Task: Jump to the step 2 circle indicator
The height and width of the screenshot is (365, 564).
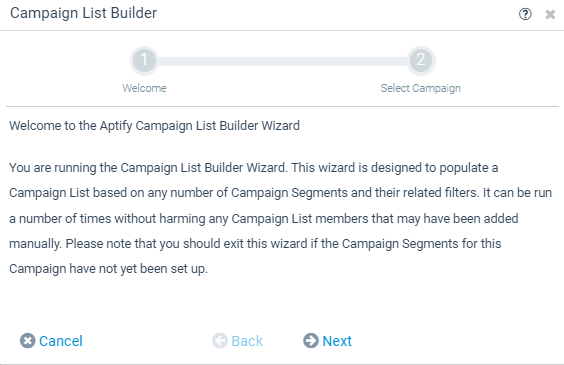Action: click(421, 60)
